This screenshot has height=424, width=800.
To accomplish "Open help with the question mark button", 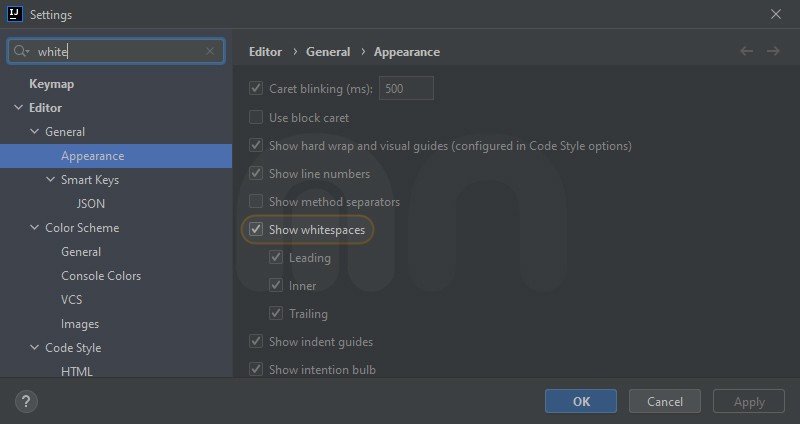I will (x=26, y=402).
